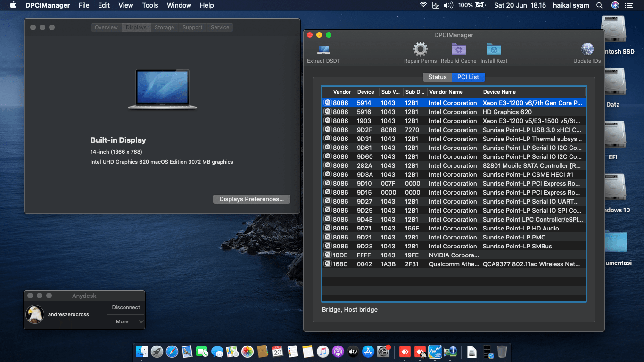Click the Extract DSDT toolbar icon
The height and width of the screenshot is (362, 644).
point(324,49)
